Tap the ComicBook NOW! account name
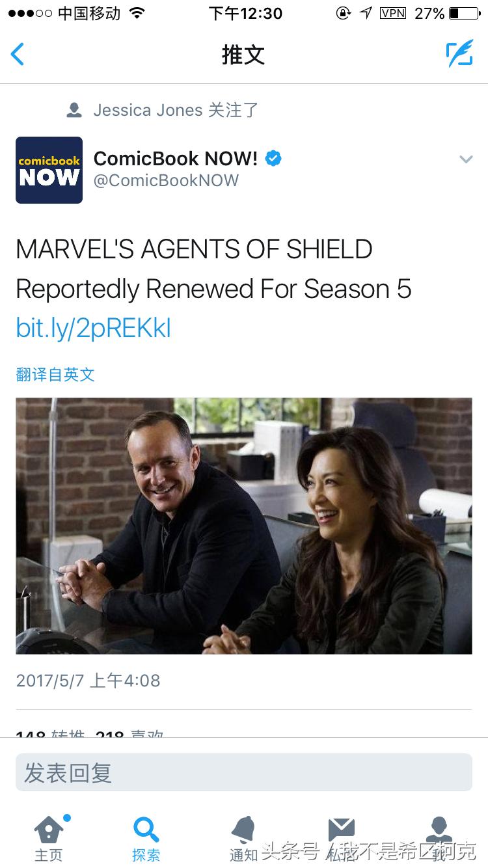Image resolution: width=488 pixels, height=868 pixels. (x=176, y=158)
